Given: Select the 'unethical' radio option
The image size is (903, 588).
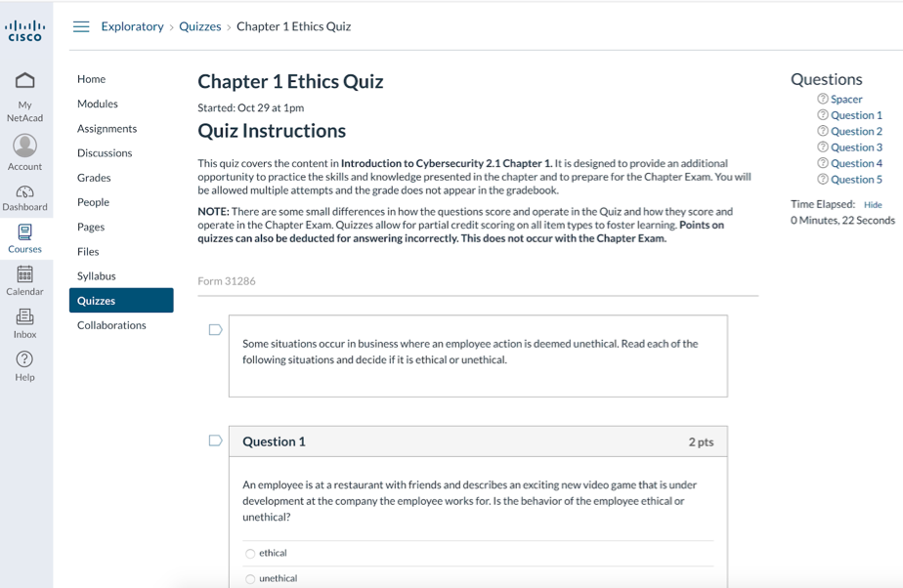Looking at the screenshot, I should (250, 579).
